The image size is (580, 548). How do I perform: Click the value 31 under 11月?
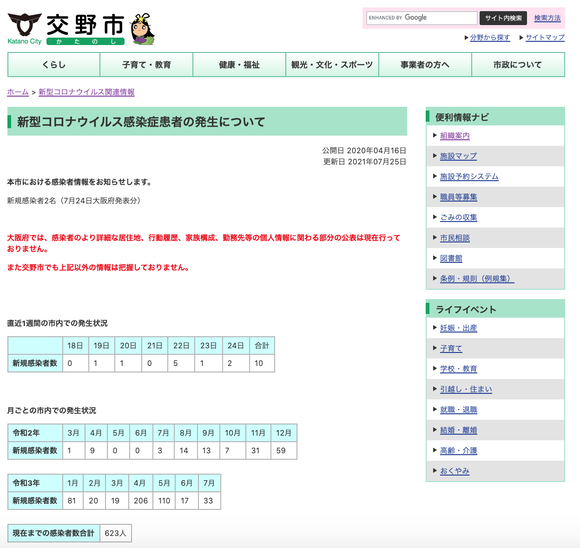pos(258,451)
